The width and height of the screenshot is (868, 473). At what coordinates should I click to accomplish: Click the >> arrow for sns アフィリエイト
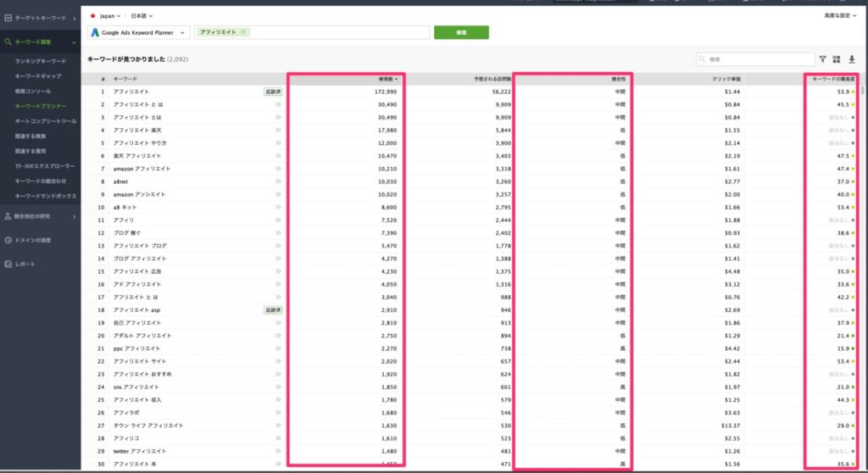[278, 387]
